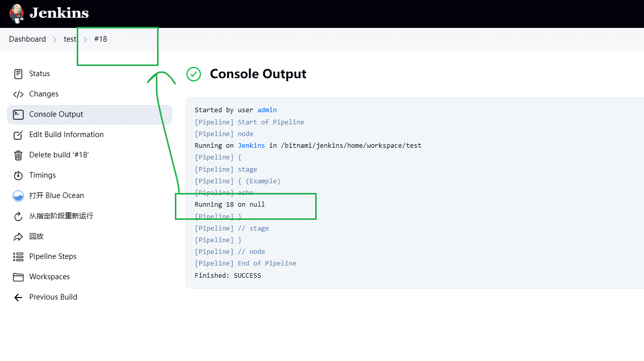Click the chevron after test breadcrumb
This screenshot has width=644, height=361.
[85, 39]
